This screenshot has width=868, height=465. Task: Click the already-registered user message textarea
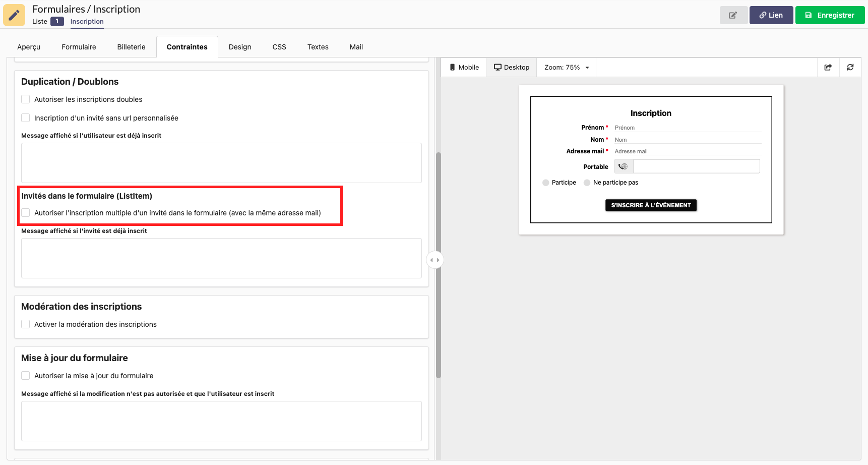pos(221,163)
